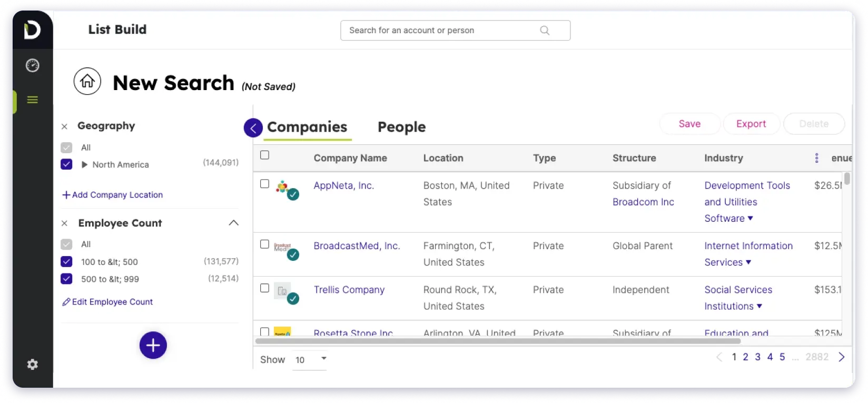Collapse Employee Count section chevron
The width and height of the screenshot is (868, 403).
[234, 223]
